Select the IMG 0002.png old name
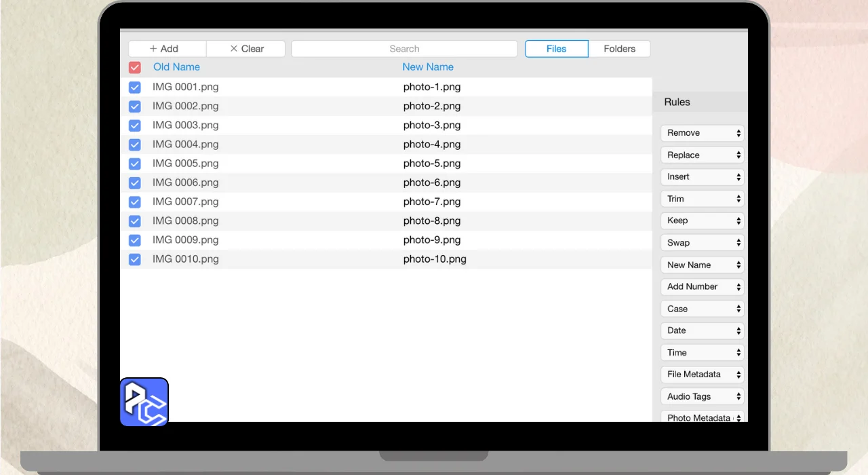Image resolution: width=868 pixels, height=475 pixels. point(185,106)
